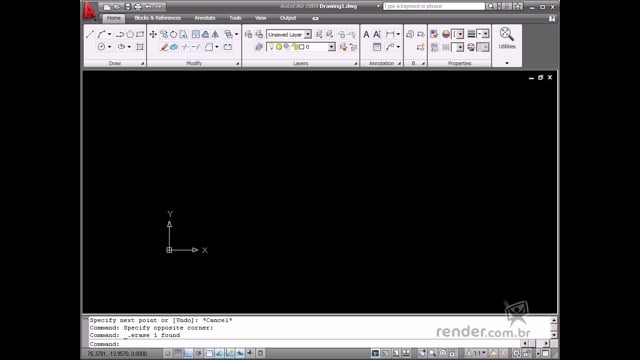
Task: Activate the Copy tool in Modify panel
Action: pos(164,34)
